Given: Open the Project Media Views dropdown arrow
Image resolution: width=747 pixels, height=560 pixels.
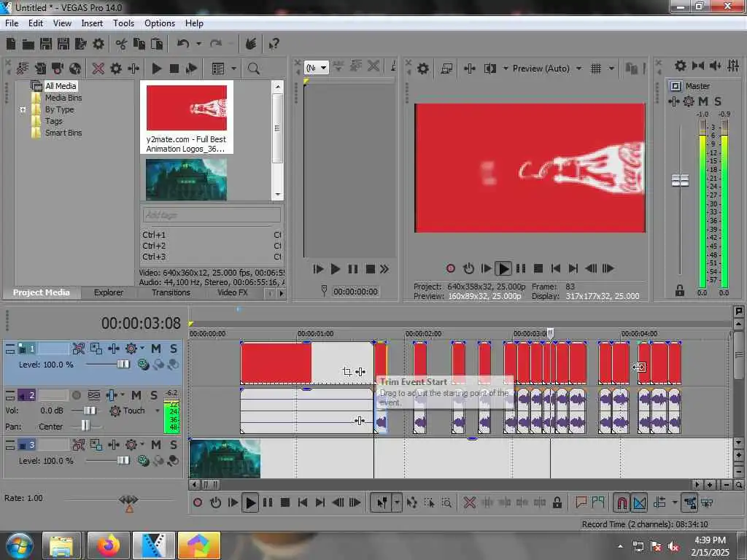Looking at the screenshot, I should coord(233,69).
